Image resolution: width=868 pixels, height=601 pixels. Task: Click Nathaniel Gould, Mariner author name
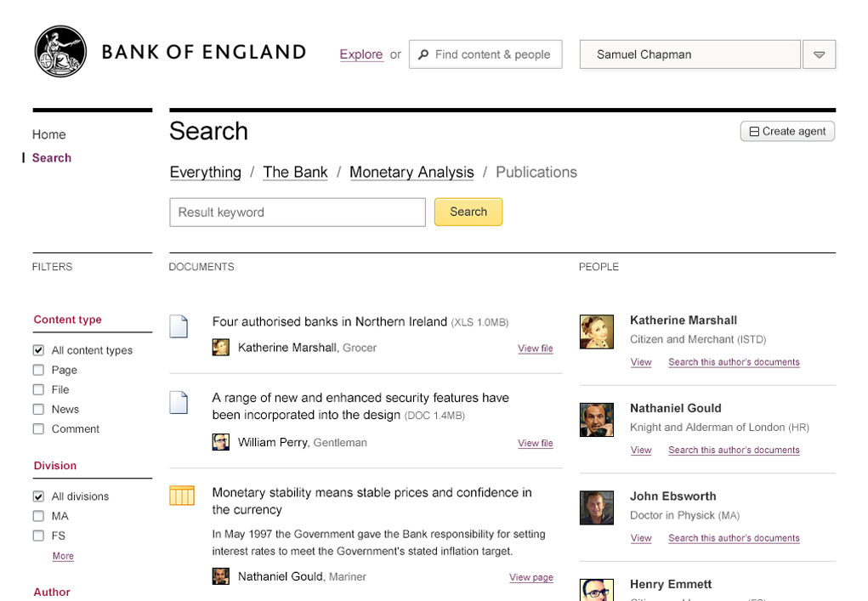pos(303,576)
